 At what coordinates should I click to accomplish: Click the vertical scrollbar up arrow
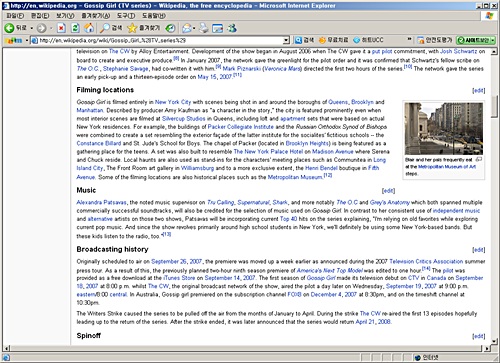(494, 51)
